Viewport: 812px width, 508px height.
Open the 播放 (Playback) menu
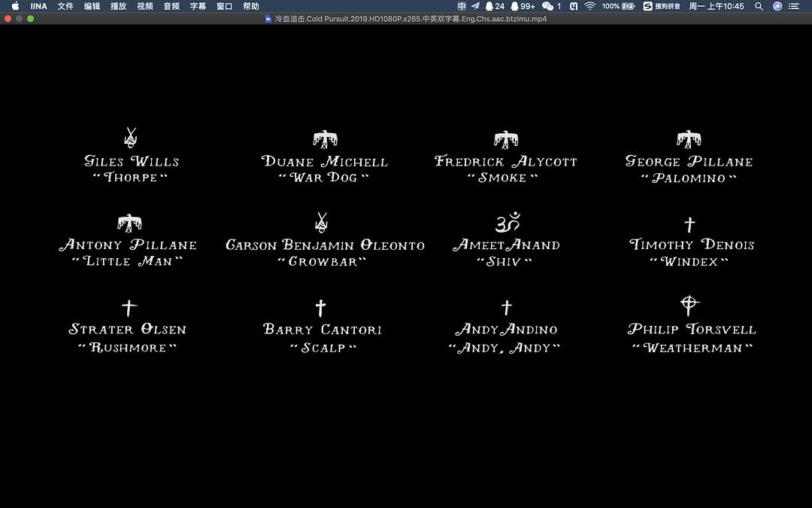point(118,6)
